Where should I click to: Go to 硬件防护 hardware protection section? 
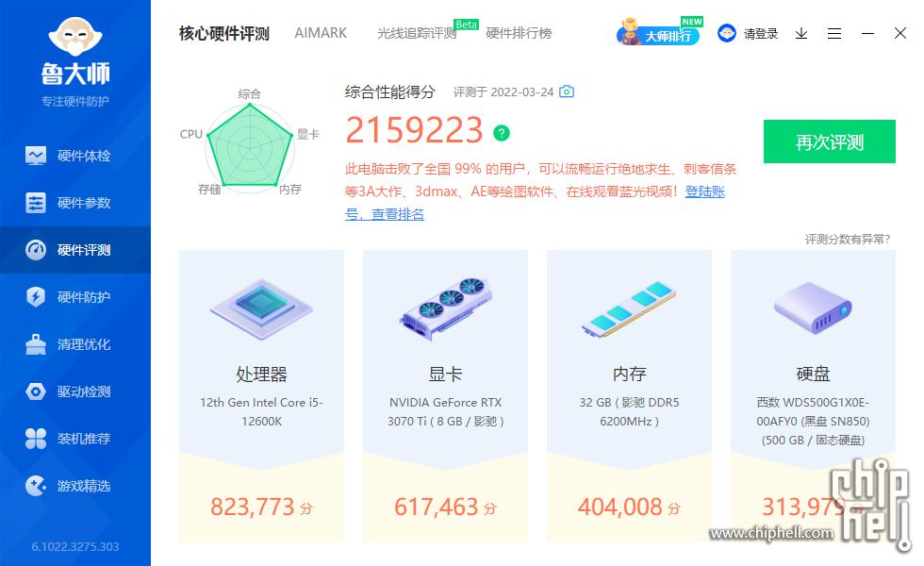75,297
